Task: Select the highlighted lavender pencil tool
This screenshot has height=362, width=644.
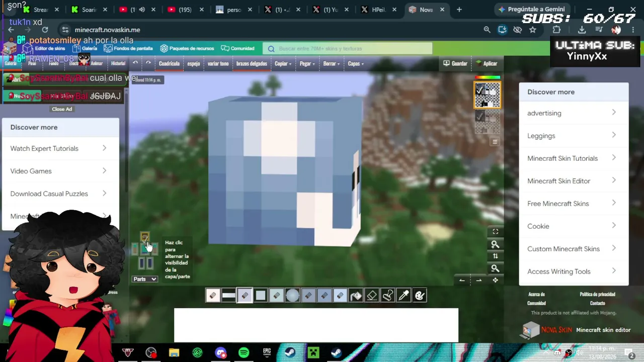Action: 245,296
